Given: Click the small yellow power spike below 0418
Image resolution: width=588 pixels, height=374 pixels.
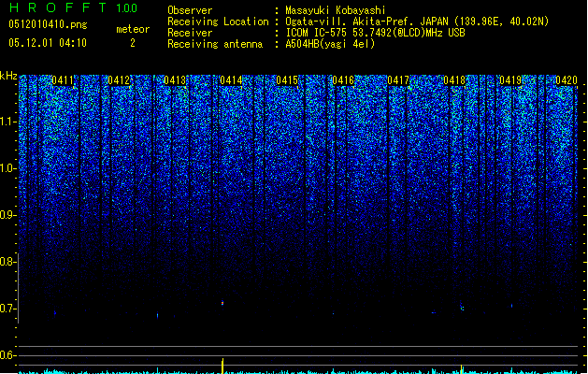Looking at the screenshot, I should pos(462,368).
